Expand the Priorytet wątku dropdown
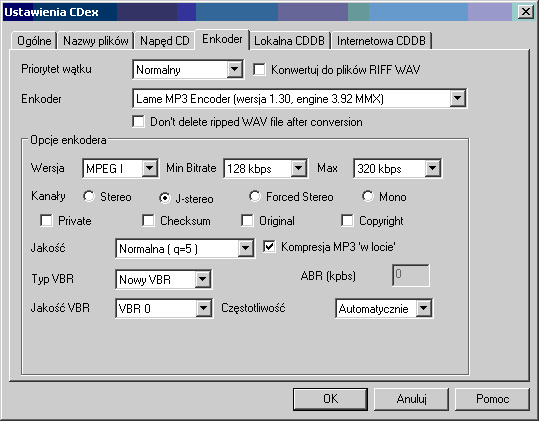Viewport: 539px width, 421px height. tap(188, 70)
